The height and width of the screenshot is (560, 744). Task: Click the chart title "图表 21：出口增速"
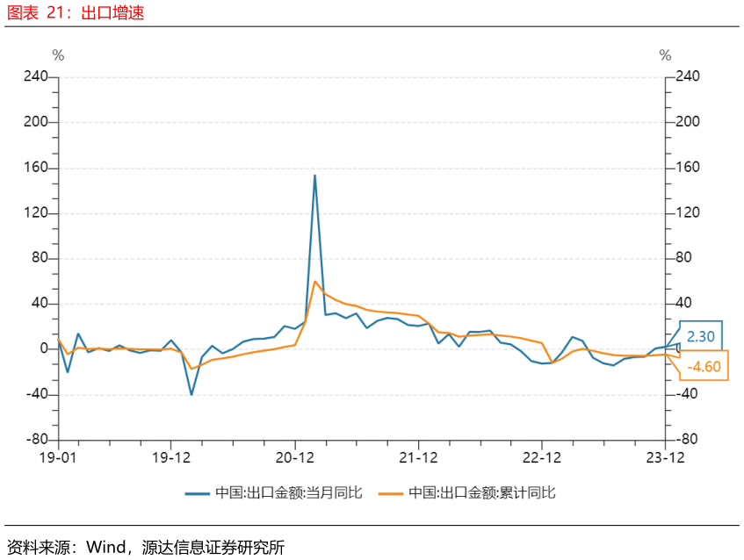coord(75,12)
